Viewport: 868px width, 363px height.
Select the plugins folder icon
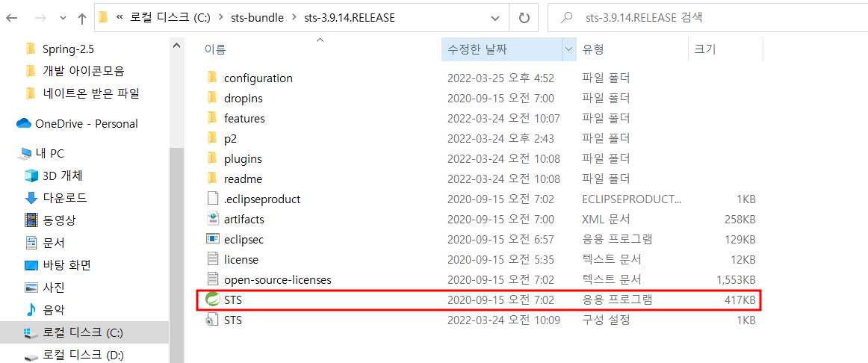[x=212, y=159]
